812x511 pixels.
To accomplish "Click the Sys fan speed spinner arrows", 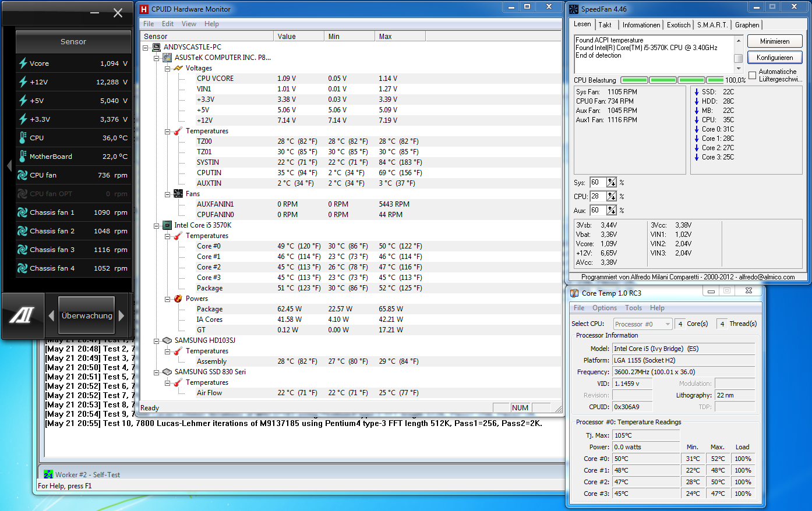I will [612, 182].
